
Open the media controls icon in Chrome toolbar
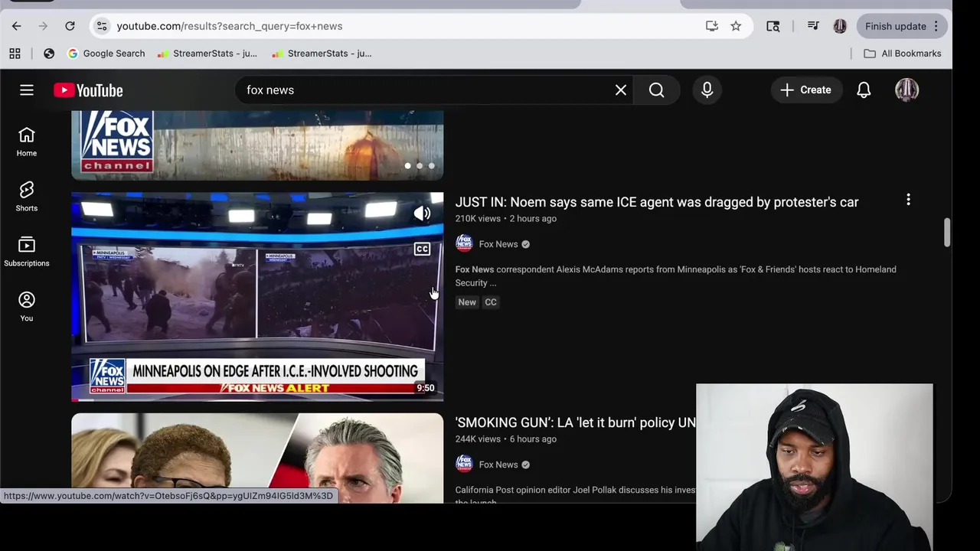(813, 26)
